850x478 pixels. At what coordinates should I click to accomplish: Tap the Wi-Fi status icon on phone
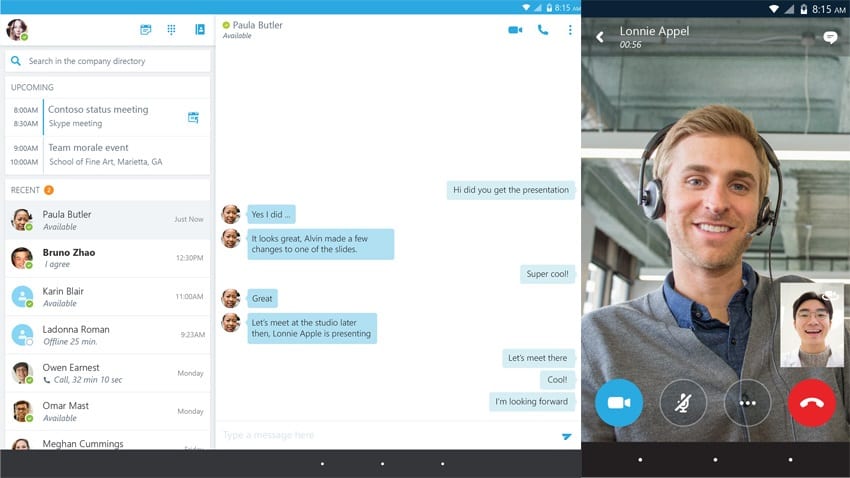[774, 9]
